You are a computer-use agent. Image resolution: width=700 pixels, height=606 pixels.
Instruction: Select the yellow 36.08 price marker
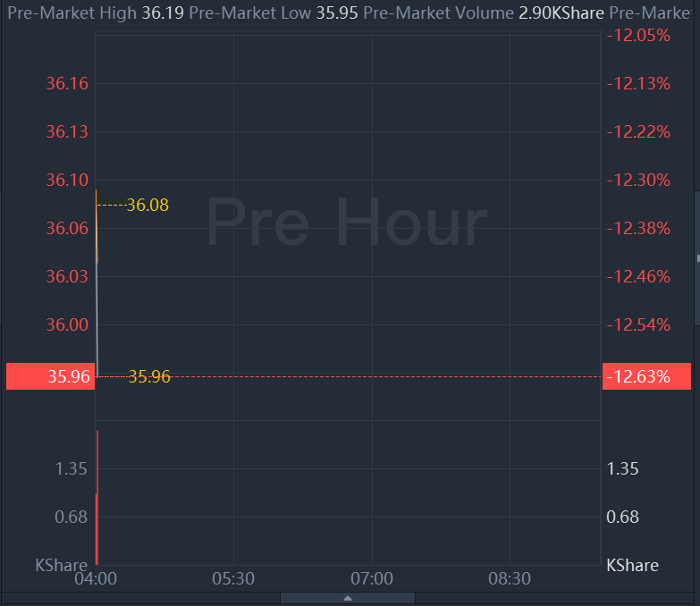click(x=148, y=206)
